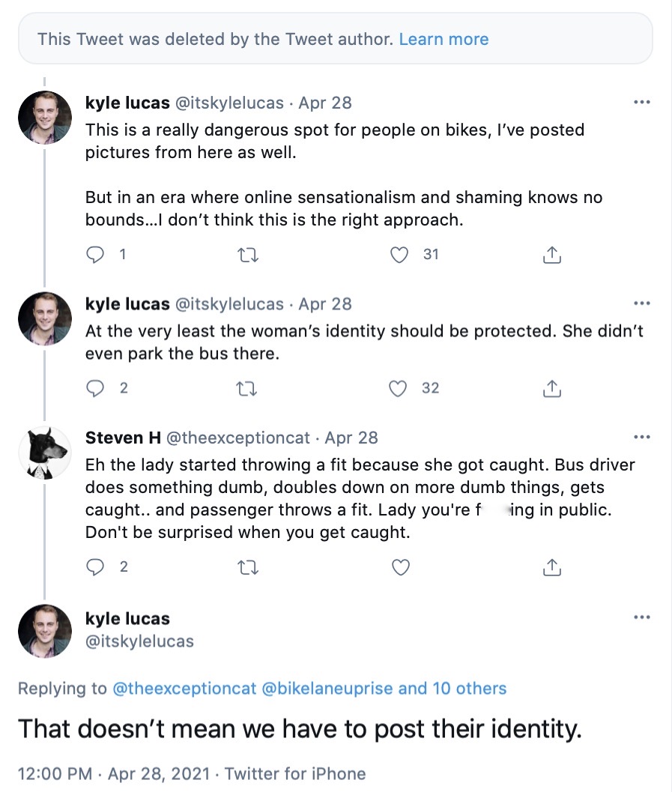Screen dimensions: 672x792
Task: Retweet Steven H's tweet
Action: pos(247,567)
